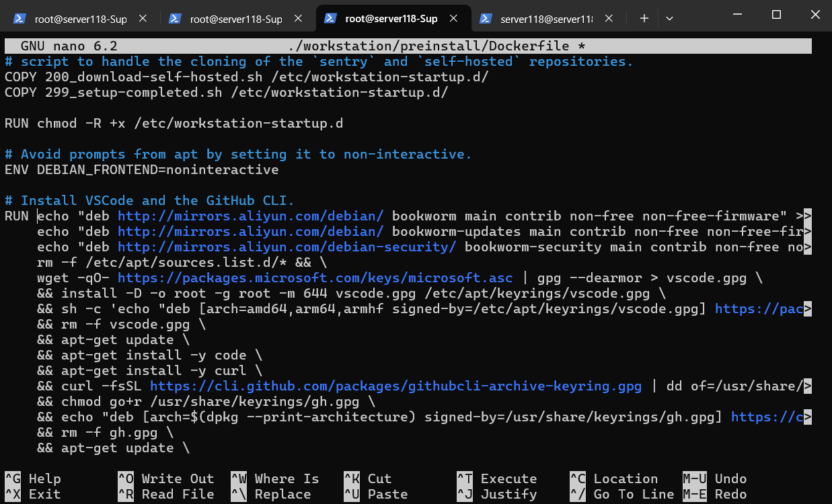This screenshot has height=504, width=832.
Task: Switch to the first root@server118-Sup tab
Action: point(81,19)
